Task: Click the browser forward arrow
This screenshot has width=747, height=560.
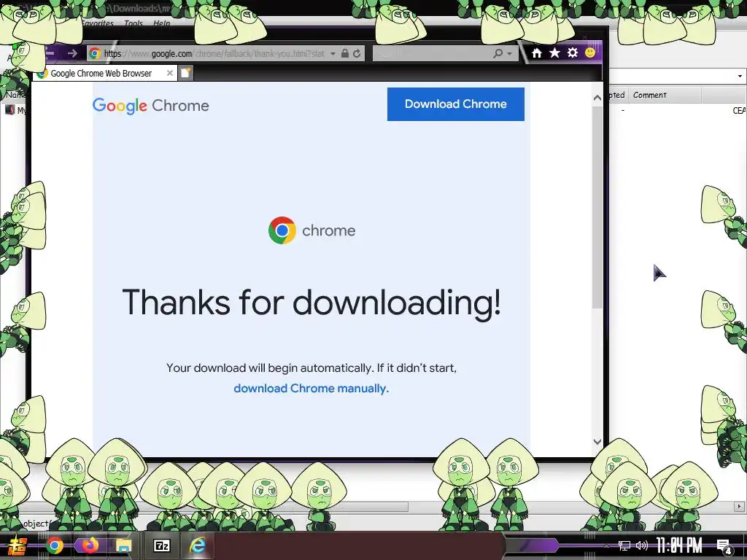Action: click(72, 53)
